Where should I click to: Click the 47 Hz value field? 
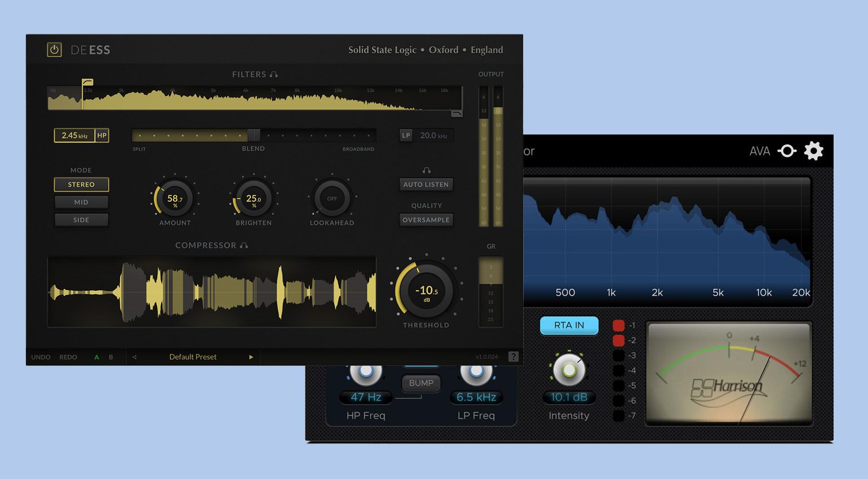[366, 397]
